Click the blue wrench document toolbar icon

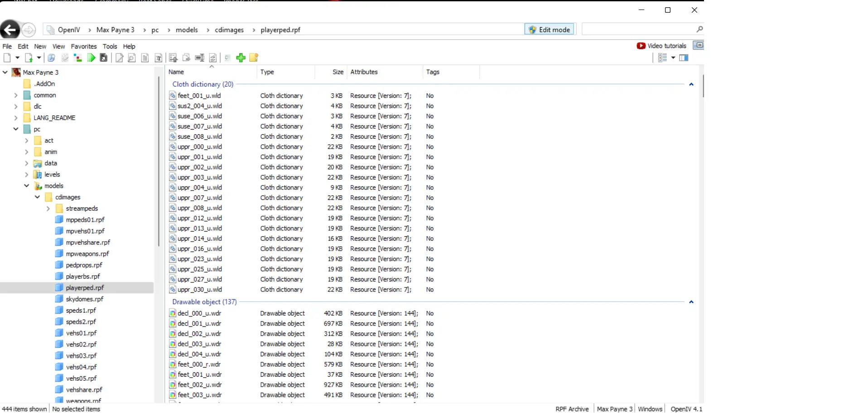pos(51,58)
